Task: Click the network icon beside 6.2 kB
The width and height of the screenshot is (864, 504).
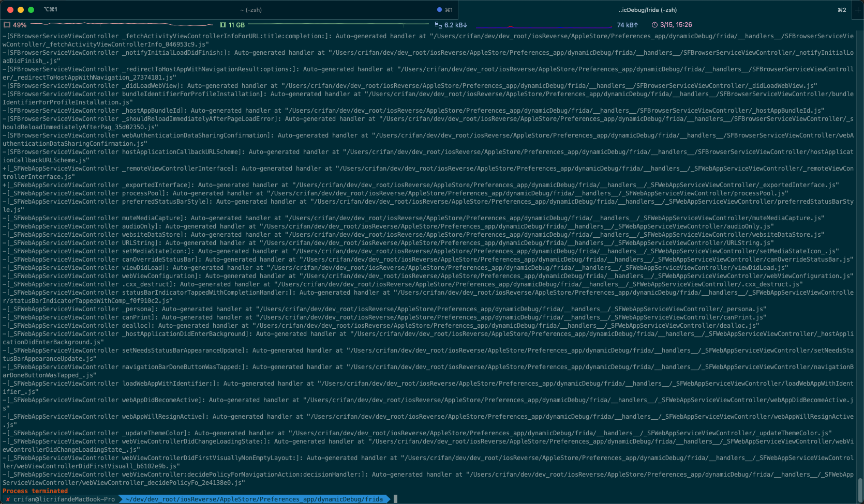Action: (x=438, y=25)
